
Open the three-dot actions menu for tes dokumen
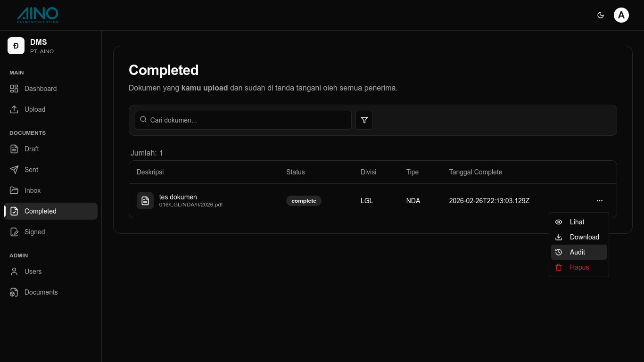600,201
